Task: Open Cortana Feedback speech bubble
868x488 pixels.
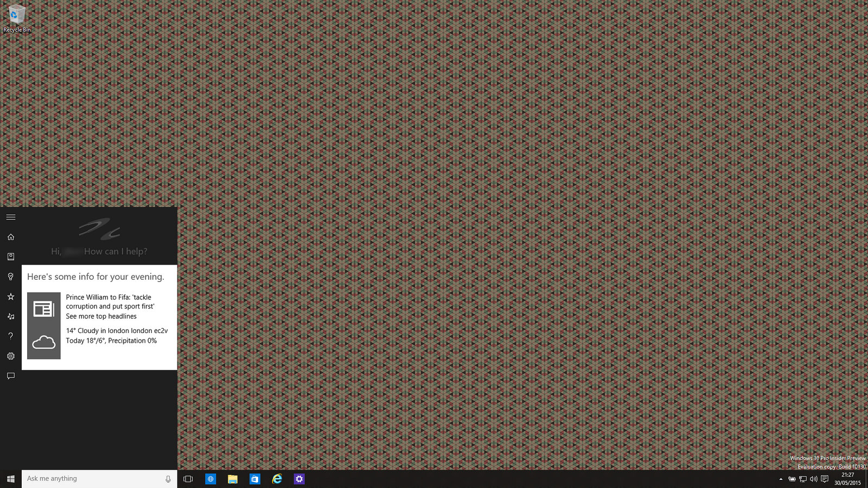Action: coord(11,376)
